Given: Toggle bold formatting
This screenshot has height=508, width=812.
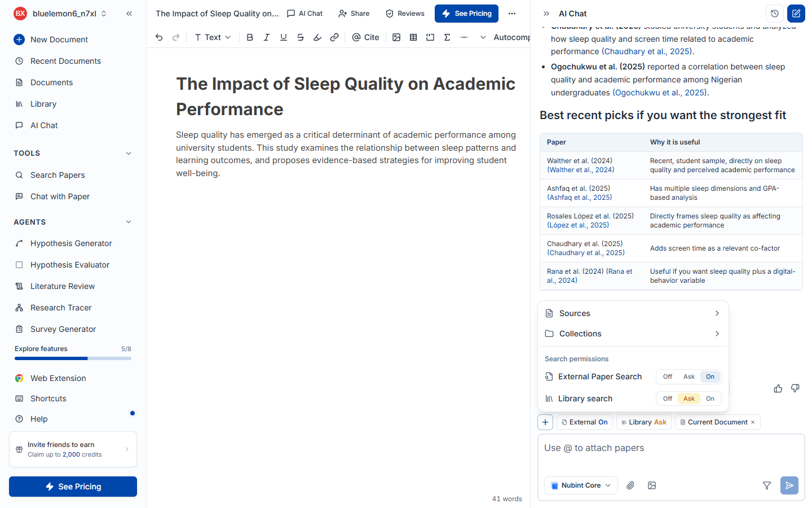Looking at the screenshot, I should pos(250,37).
